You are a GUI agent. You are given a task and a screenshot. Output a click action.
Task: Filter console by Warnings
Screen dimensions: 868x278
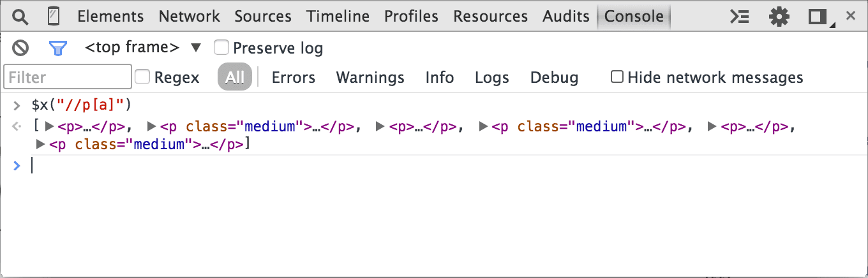coord(370,78)
